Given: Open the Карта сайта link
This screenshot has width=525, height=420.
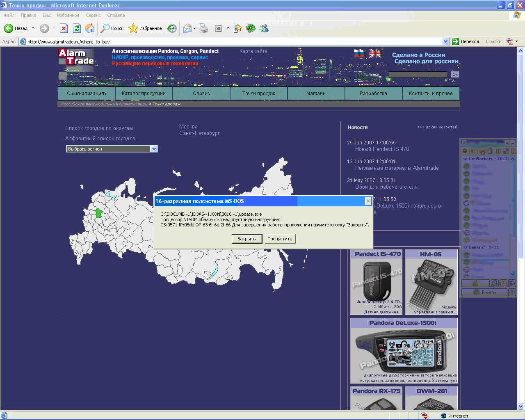Looking at the screenshot, I should pyautogui.click(x=253, y=51).
